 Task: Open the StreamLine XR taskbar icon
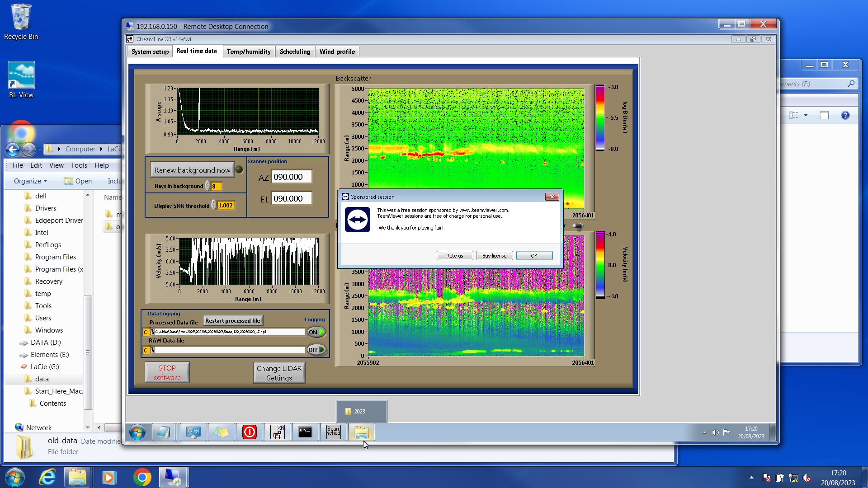click(277, 432)
